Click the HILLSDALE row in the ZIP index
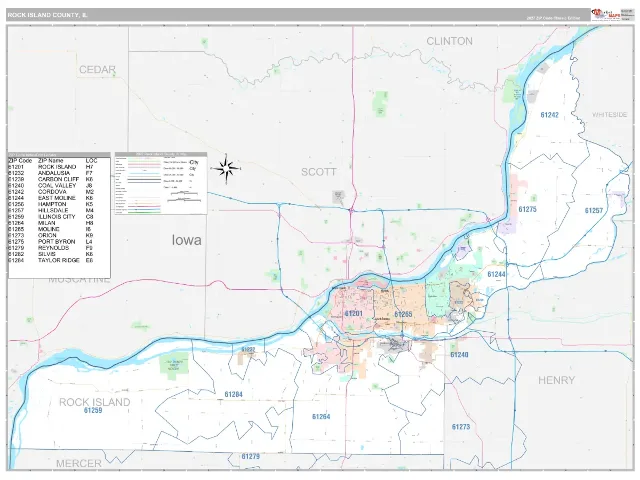Screen dimensions: 640x480 51,210
